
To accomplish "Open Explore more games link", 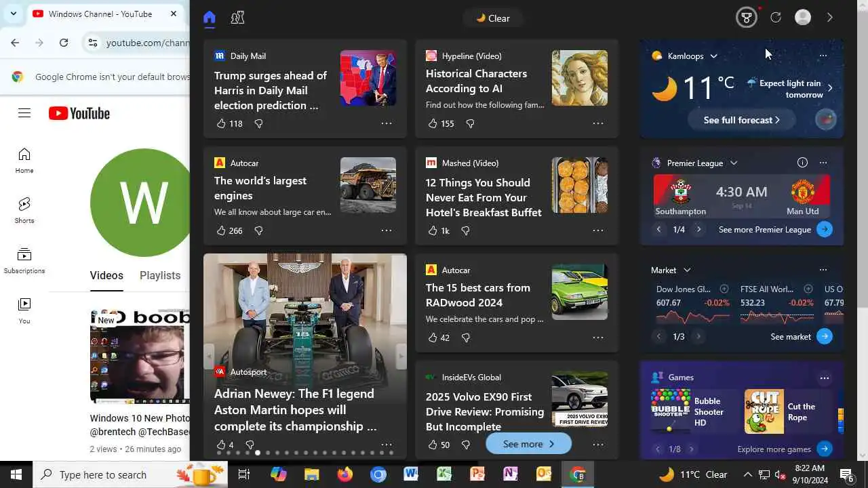I will pos(785,449).
